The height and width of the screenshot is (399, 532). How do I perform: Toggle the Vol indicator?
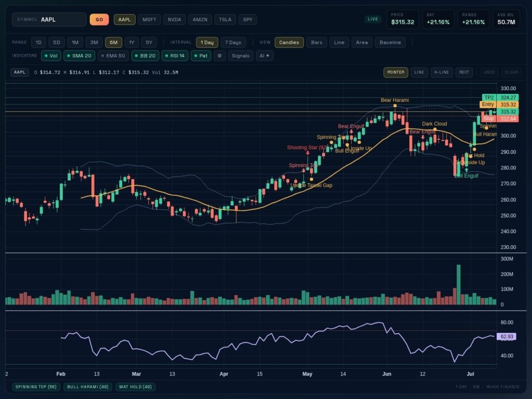[x=51, y=56]
